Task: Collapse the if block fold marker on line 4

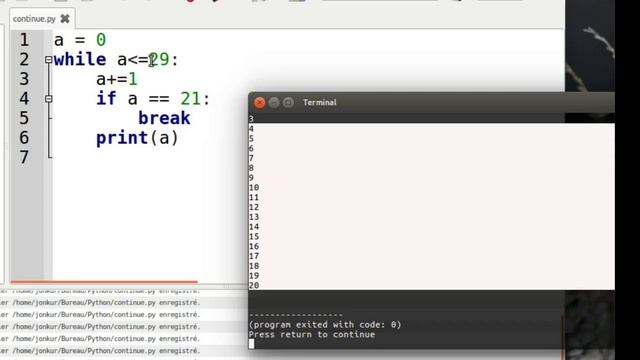Action: pos(49,99)
